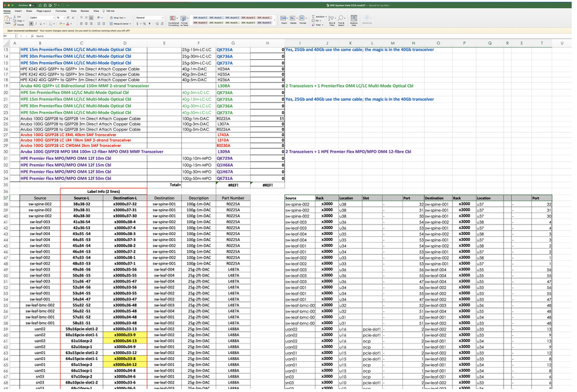
Task: Toggle Italic formatting
Action: pos(36,24)
